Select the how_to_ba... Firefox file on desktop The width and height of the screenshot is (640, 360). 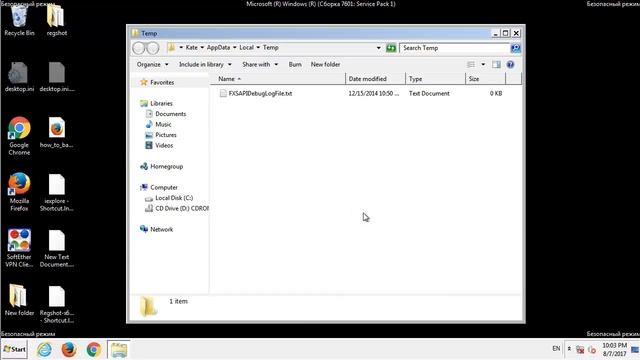click(x=56, y=133)
